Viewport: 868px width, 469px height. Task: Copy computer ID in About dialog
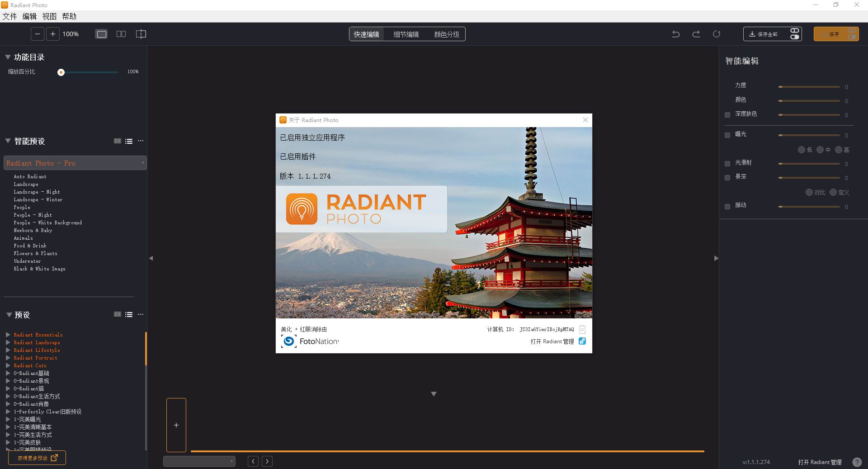tap(582, 329)
